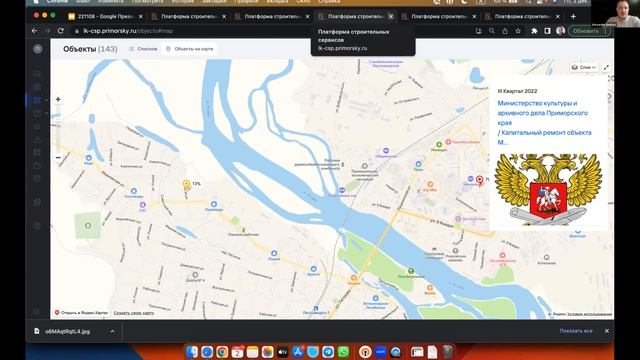Zoom in the map with plus button
This screenshot has width=640, height=360.
click(58, 100)
